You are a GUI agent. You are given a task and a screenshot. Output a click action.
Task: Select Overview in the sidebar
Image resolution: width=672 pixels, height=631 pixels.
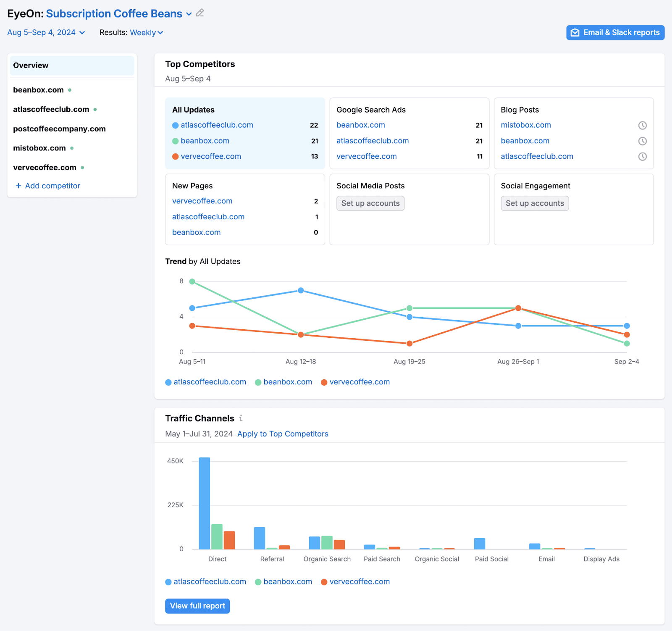pos(30,65)
